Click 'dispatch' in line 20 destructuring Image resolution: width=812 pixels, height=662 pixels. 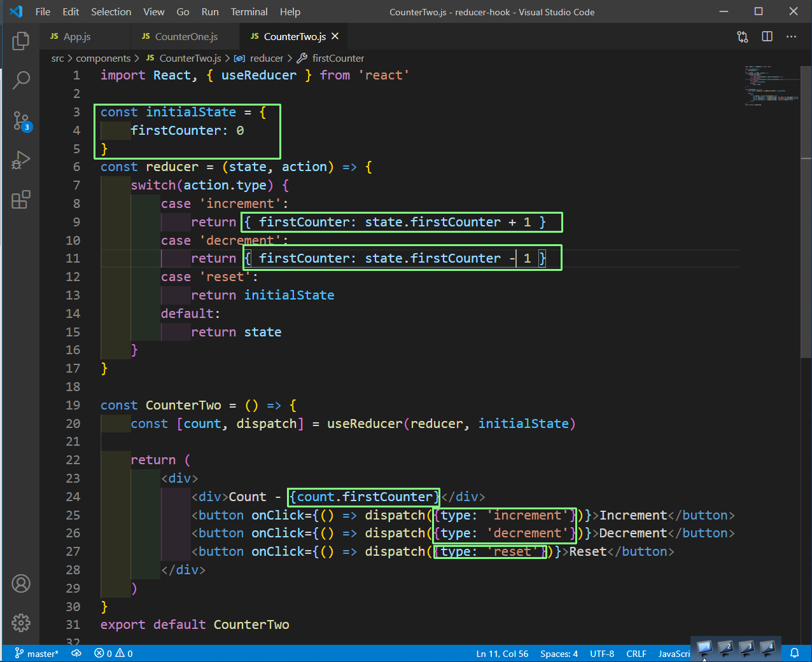[x=267, y=424]
